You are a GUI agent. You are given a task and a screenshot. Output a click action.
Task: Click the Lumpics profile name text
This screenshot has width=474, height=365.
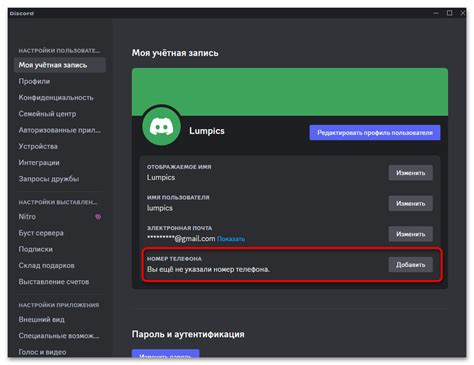click(x=207, y=131)
